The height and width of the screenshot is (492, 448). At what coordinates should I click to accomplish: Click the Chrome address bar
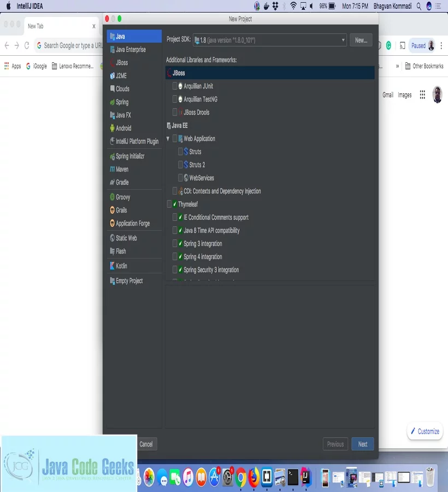click(69, 45)
